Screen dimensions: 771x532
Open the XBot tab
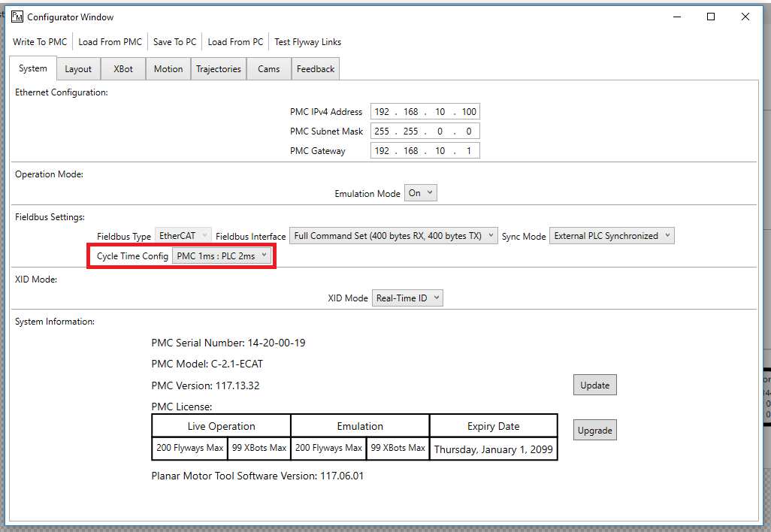pyautogui.click(x=123, y=69)
